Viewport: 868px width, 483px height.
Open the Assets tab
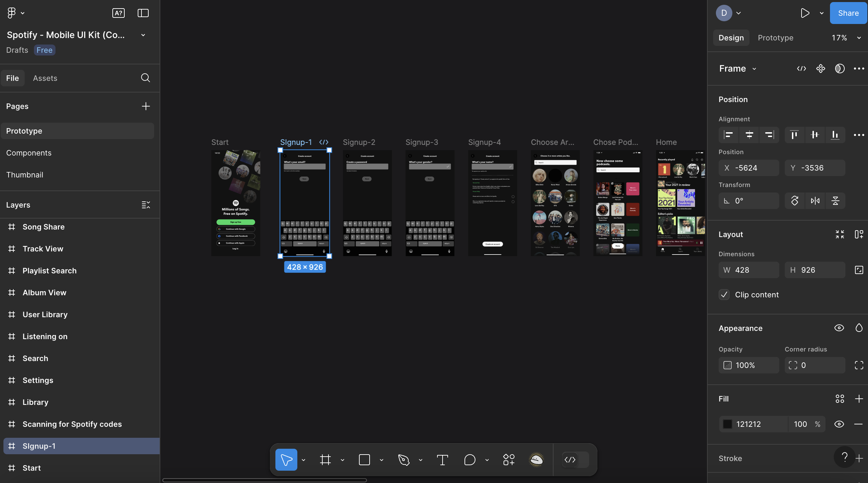pos(45,78)
